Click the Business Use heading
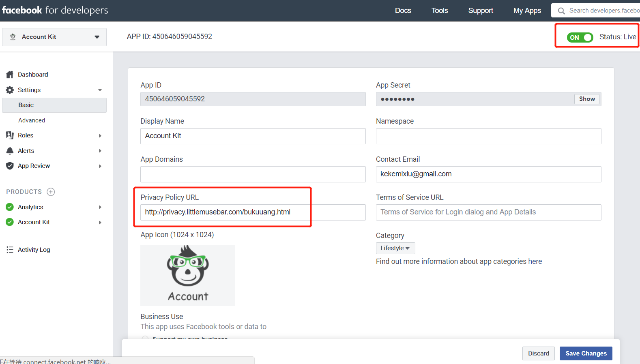This screenshot has height=364, width=640. (162, 317)
